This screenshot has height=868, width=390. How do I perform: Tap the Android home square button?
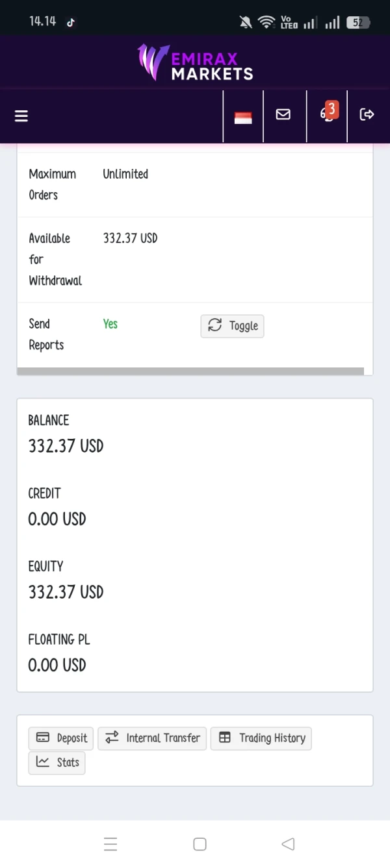click(200, 844)
